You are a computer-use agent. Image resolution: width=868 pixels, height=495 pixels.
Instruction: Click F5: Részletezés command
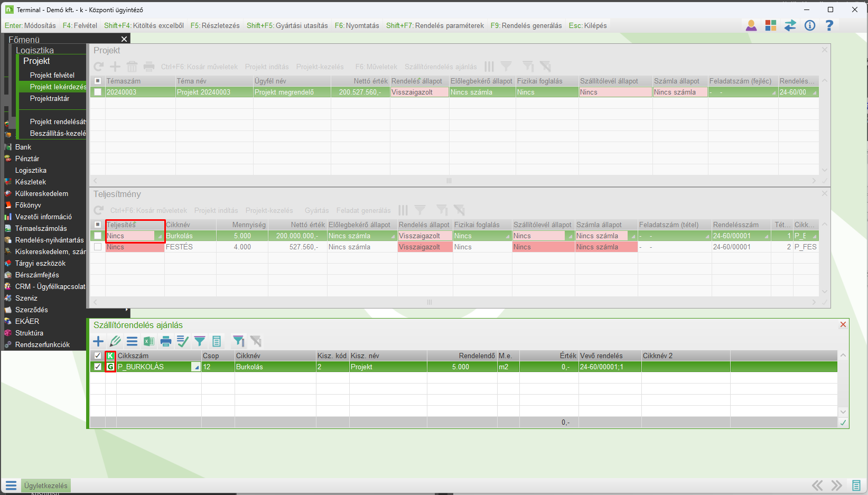215,25
